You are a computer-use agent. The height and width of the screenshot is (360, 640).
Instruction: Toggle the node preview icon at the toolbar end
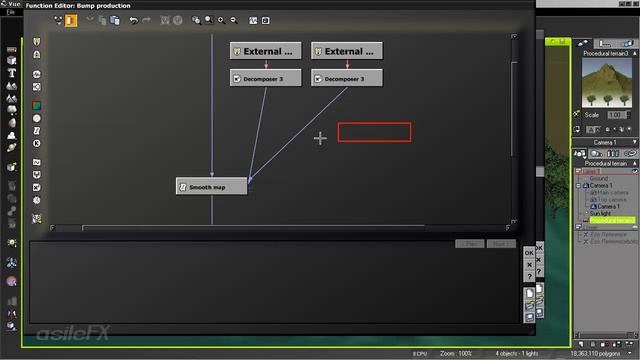[x=265, y=20]
